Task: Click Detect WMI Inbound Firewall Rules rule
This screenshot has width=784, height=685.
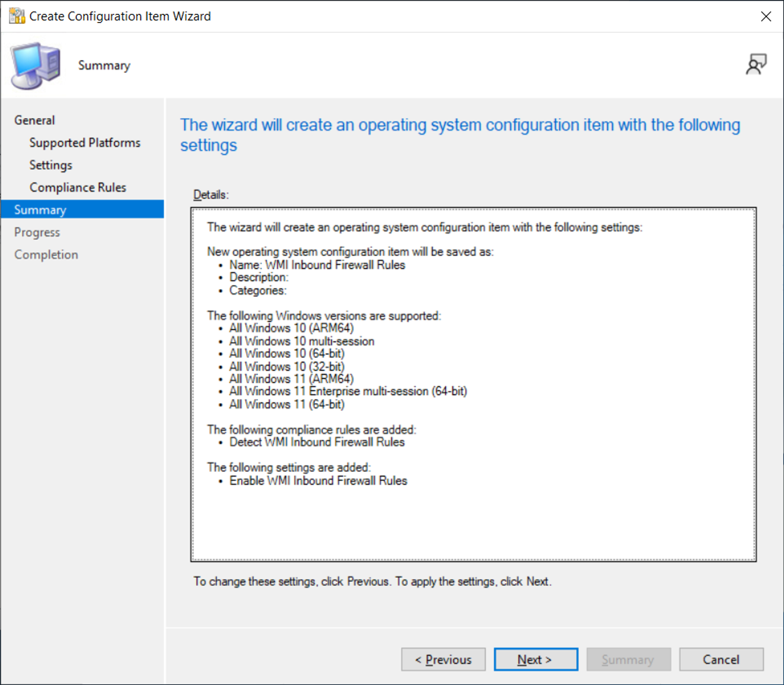Action: (x=317, y=442)
